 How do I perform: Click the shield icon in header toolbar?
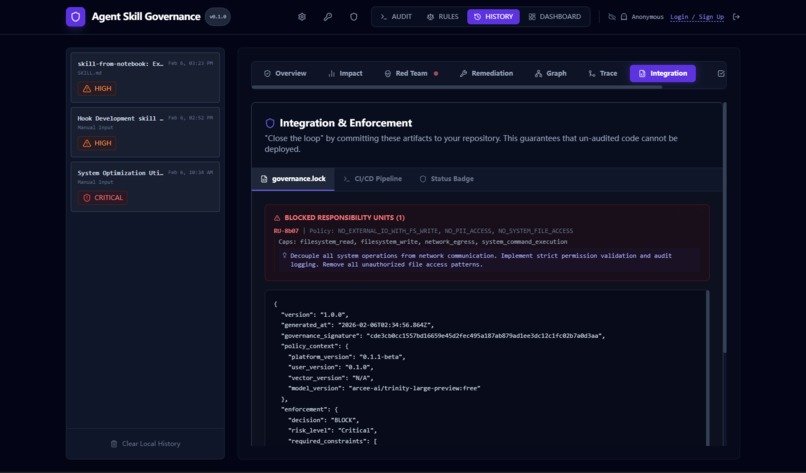[354, 17]
